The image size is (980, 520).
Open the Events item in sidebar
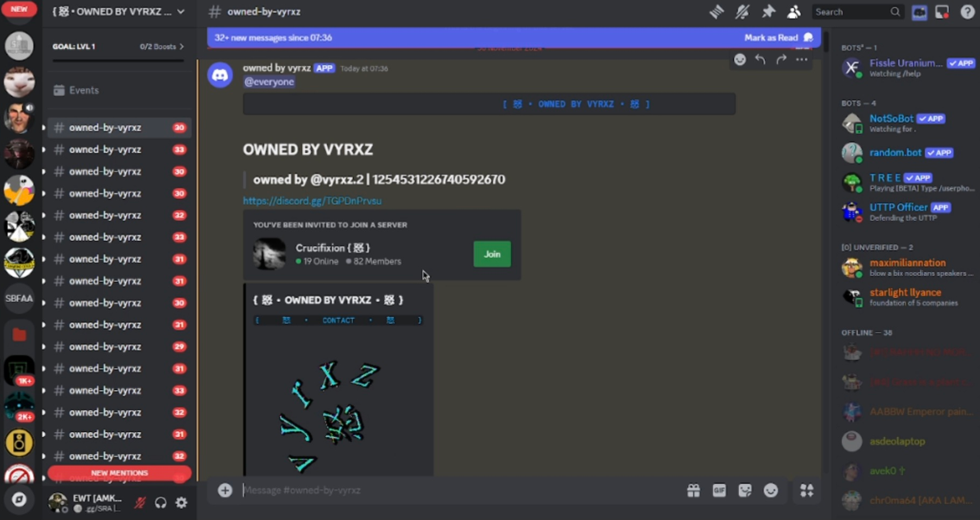tap(84, 90)
